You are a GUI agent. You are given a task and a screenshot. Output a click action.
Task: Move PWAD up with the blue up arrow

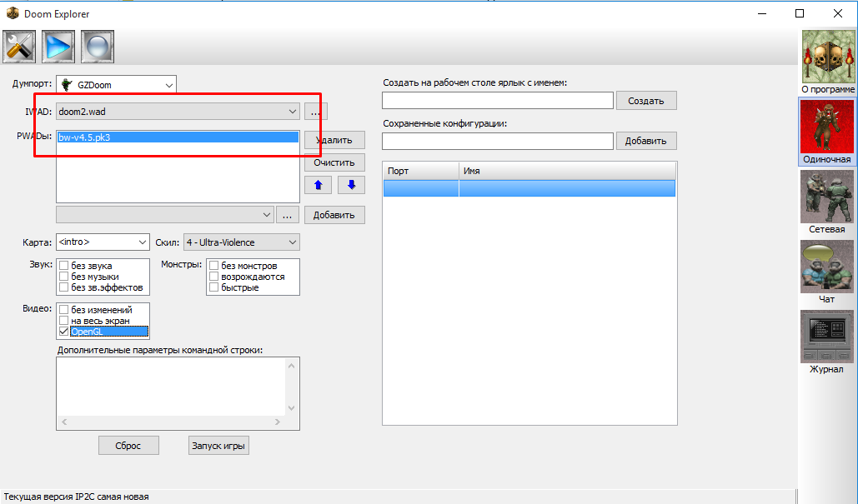point(318,185)
